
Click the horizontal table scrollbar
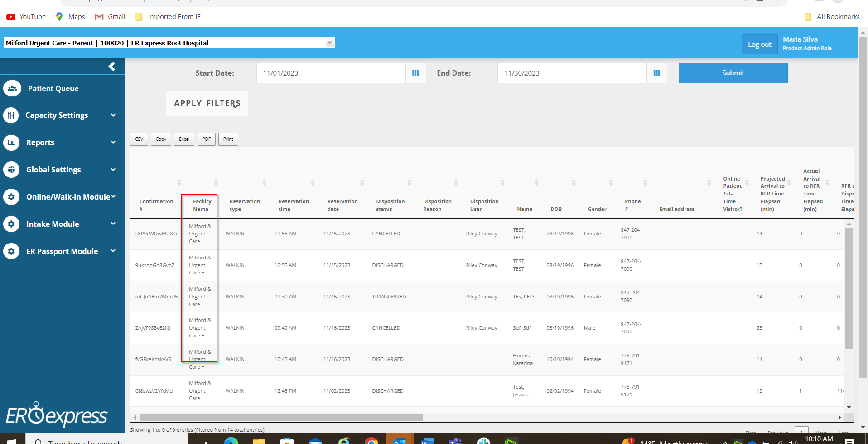point(281,417)
